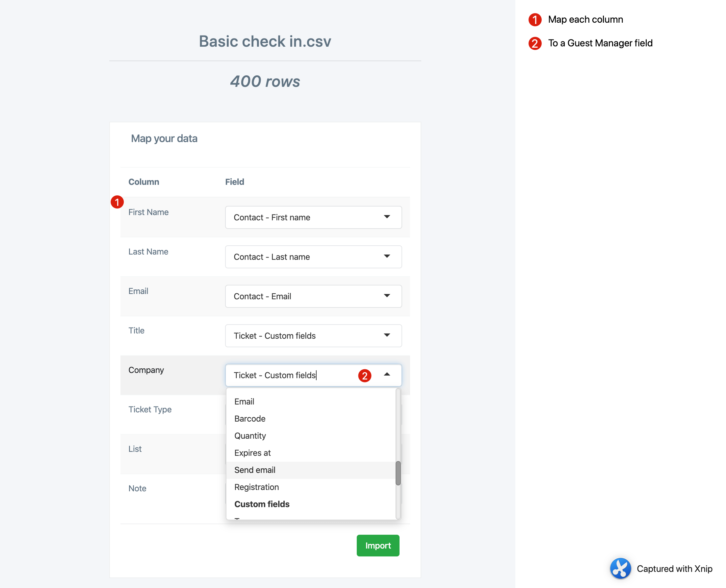
Task: Click red badge icon on Company field
Action: pos(366,375)
